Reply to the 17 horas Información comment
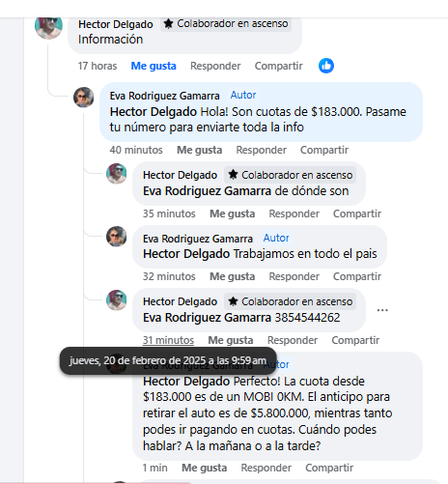The height and width of the screenshot is (484, 448). [x=215, y=66]
